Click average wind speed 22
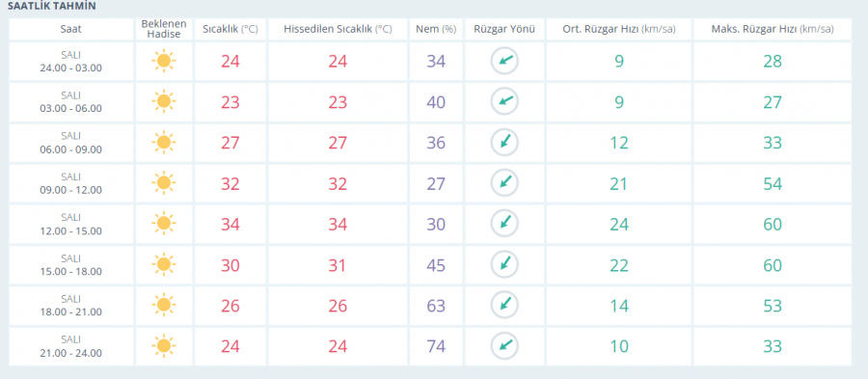868x379 pixels. pyautogui.click(x=618, y=265)
